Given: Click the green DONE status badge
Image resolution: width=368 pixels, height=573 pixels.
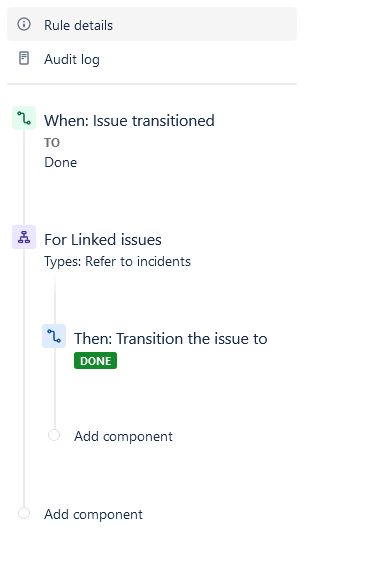Looking at the screenshot, I should pyautogui.click(x=95, y=361).
